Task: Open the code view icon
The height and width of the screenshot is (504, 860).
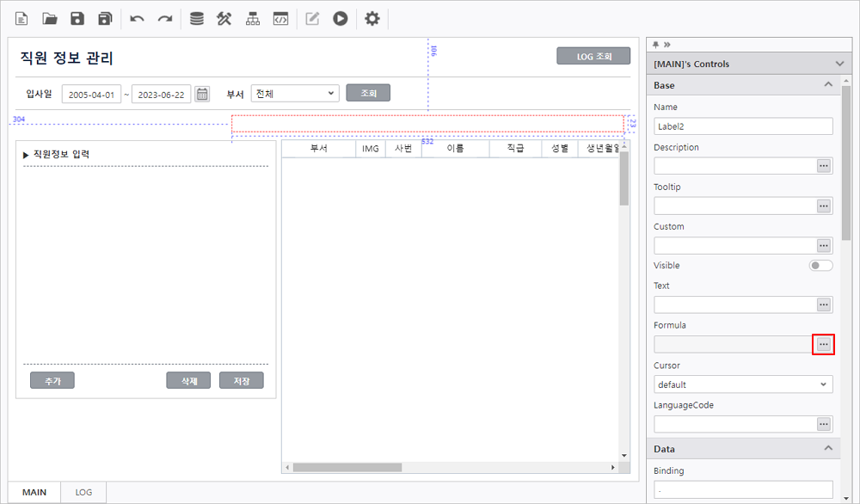Action: (279, 18)
